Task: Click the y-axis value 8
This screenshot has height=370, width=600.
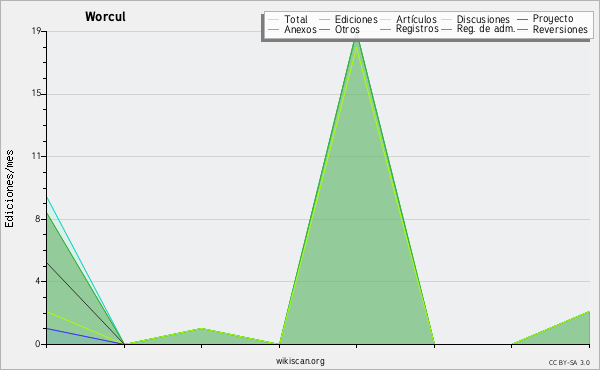Action: (x=38, y=219)
